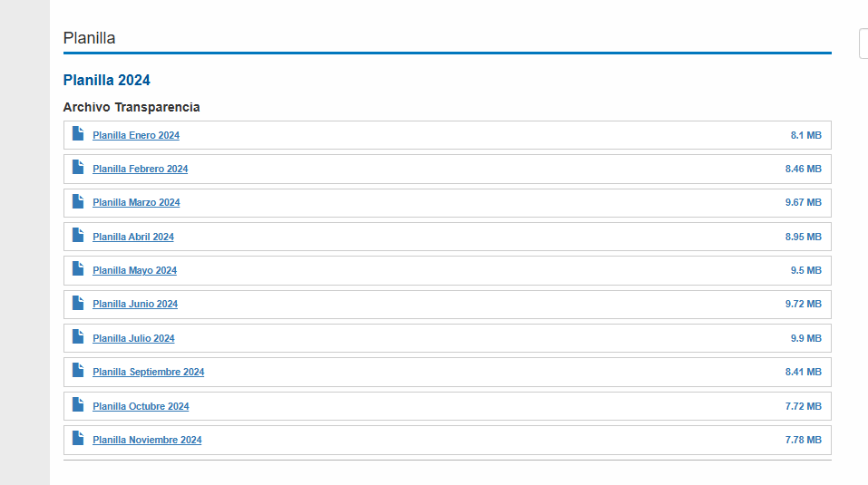Select the Planilla Abril 2024 link

pyautogui.click(x=133, y=238)
